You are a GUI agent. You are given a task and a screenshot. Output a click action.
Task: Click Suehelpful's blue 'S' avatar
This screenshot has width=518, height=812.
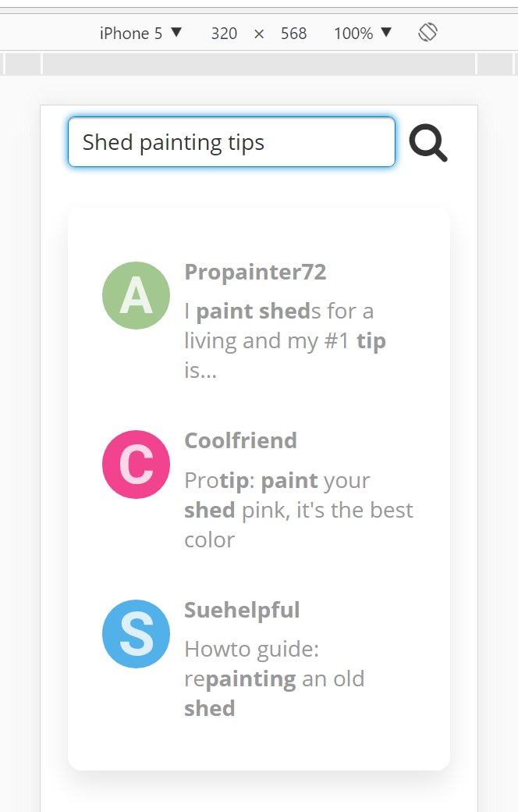tap(136, 634)
